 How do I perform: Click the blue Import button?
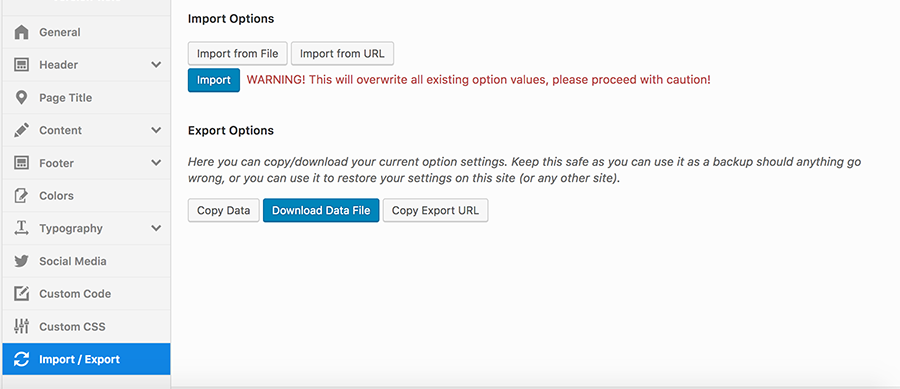coord(214,80)
